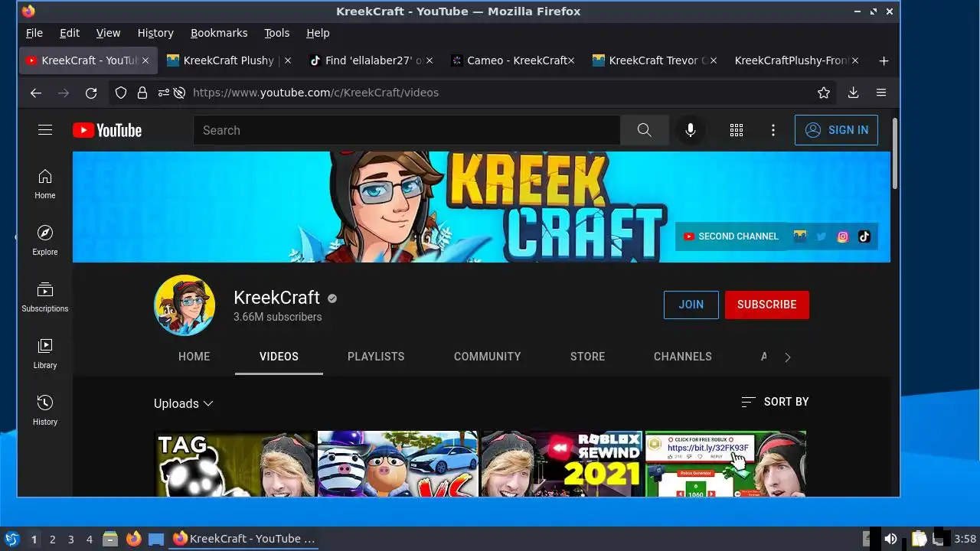
Task: Open the Bookmarks menu
Action: (219, 33)
